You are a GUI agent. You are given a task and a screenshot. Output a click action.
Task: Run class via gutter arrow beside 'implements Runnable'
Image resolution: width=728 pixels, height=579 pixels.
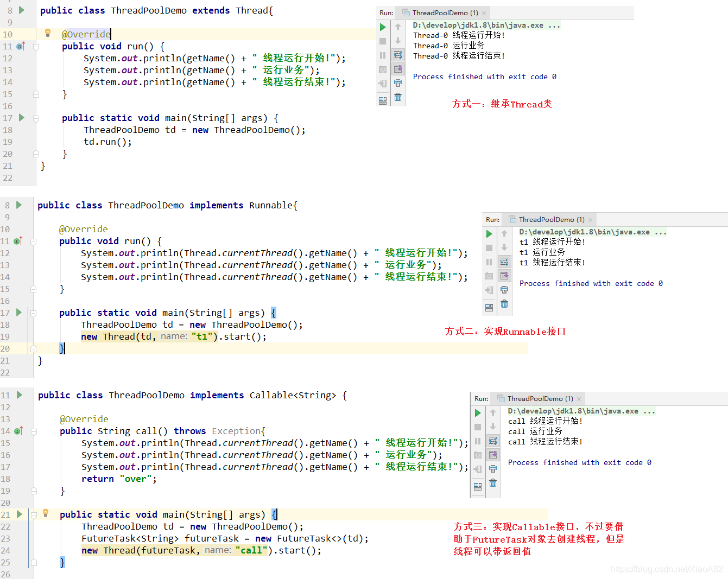[x=19, y=205]
